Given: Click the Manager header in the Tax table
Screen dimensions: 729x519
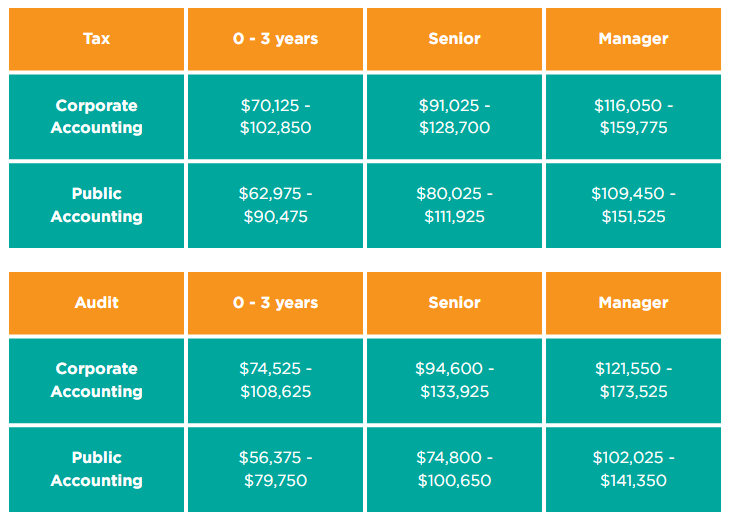Looking at the screenshot, I should point(633,39).
